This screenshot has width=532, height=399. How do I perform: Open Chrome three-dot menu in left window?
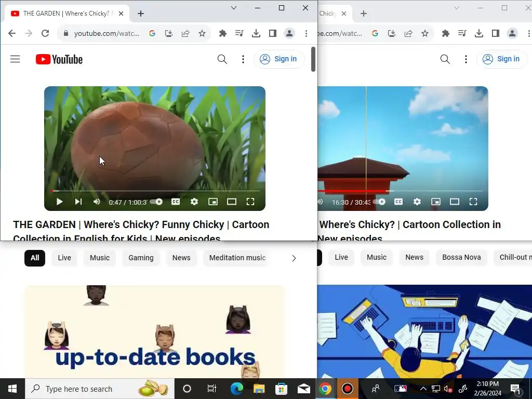point(306,33)
